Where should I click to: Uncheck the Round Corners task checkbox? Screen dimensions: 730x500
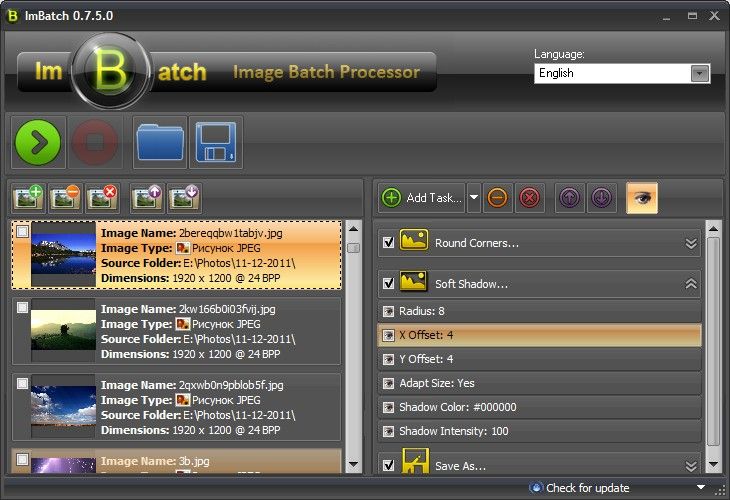(x=388, y=243)
